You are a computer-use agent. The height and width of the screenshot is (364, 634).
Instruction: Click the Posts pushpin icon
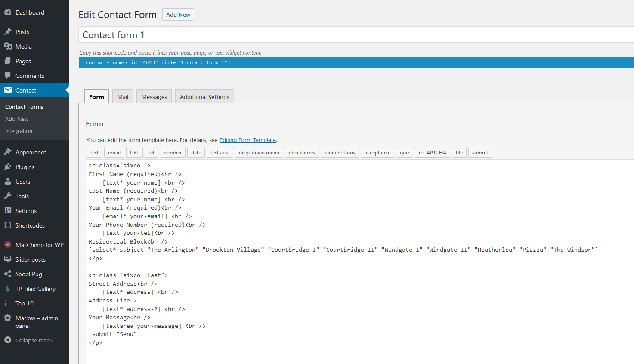[x=8, y=32]
